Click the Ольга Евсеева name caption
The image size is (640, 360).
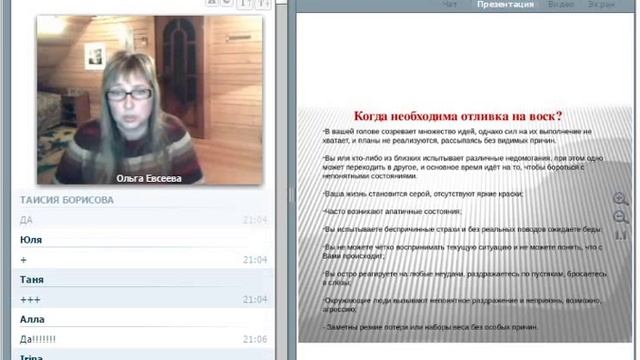(x=149, y=178)
